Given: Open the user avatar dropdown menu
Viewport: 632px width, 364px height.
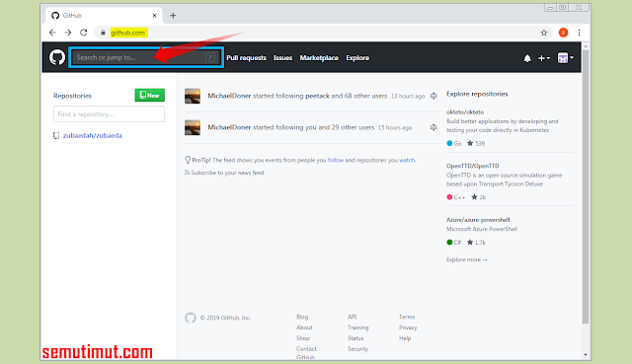Looking at the screenshot, I should pos(566,58).
